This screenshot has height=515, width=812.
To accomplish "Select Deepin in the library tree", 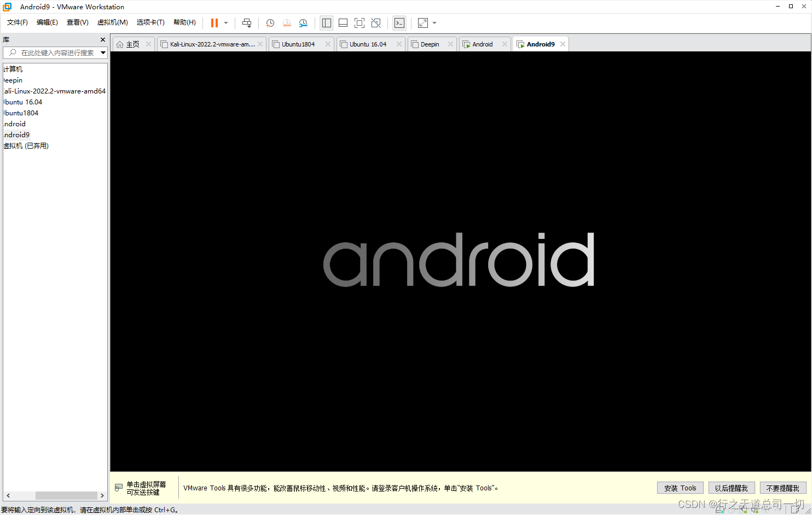I will click(x=13, y=80).
